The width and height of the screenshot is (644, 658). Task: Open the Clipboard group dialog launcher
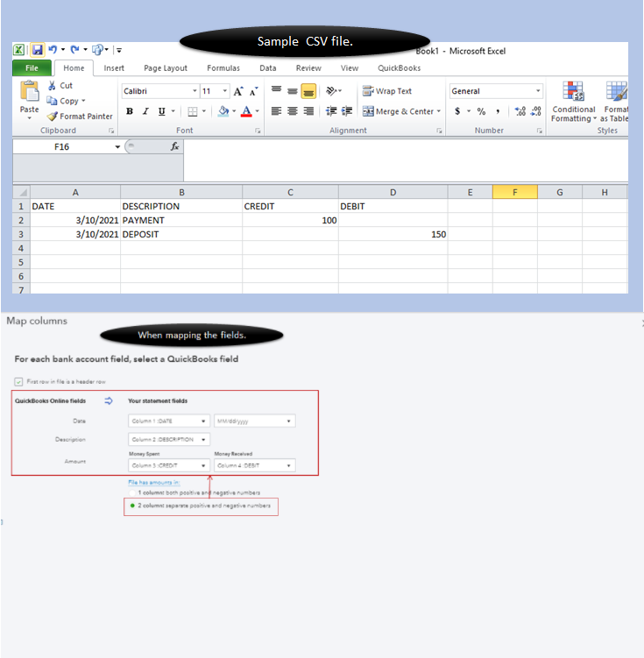(111, 131)
